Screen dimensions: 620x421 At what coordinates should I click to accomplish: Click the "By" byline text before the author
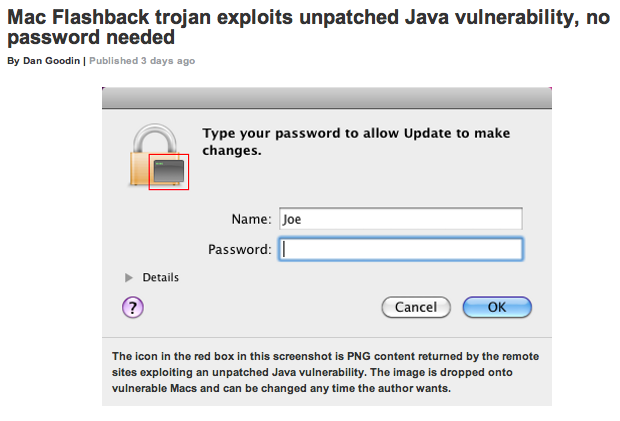pyautogui.click(x=13, y=61)
